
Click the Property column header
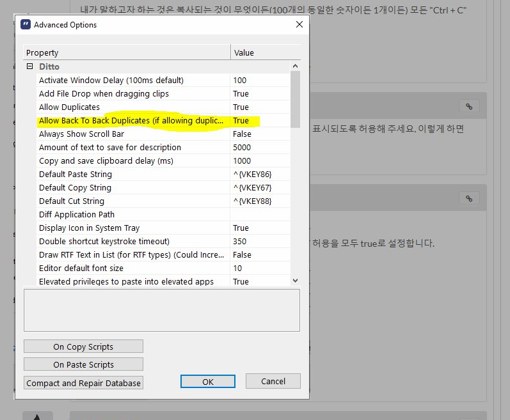click(127, 52)
